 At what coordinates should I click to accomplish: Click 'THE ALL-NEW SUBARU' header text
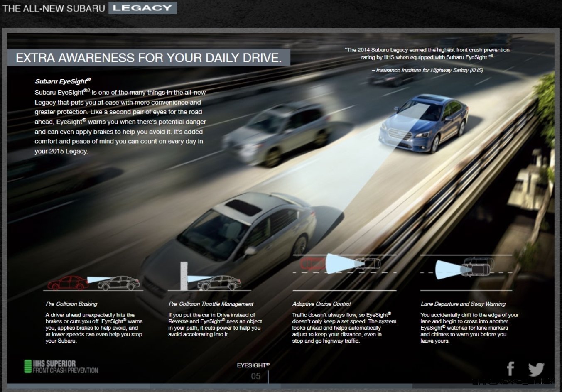(x=54, y=8)
